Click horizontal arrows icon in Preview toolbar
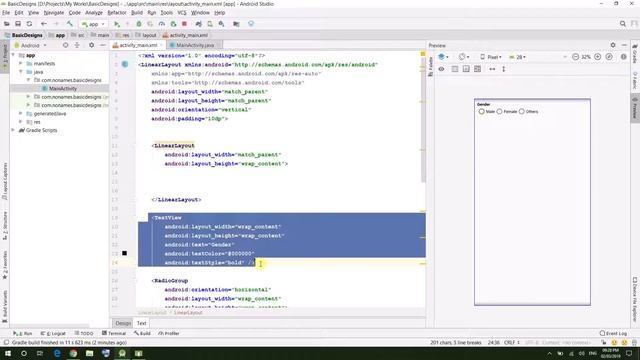Viewport: 640px width, 360px height. (x=492, y=69)
